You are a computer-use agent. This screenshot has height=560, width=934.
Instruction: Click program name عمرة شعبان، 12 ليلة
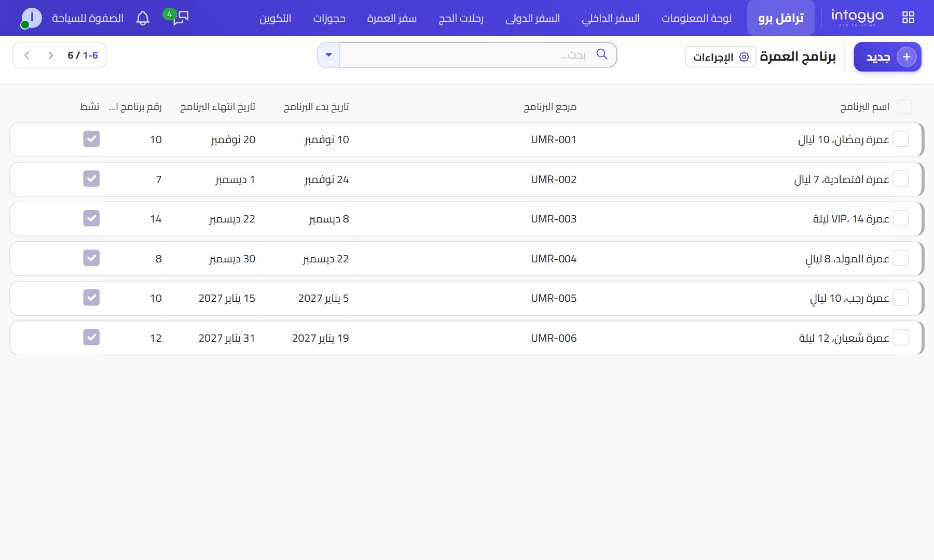click(844, 338)
